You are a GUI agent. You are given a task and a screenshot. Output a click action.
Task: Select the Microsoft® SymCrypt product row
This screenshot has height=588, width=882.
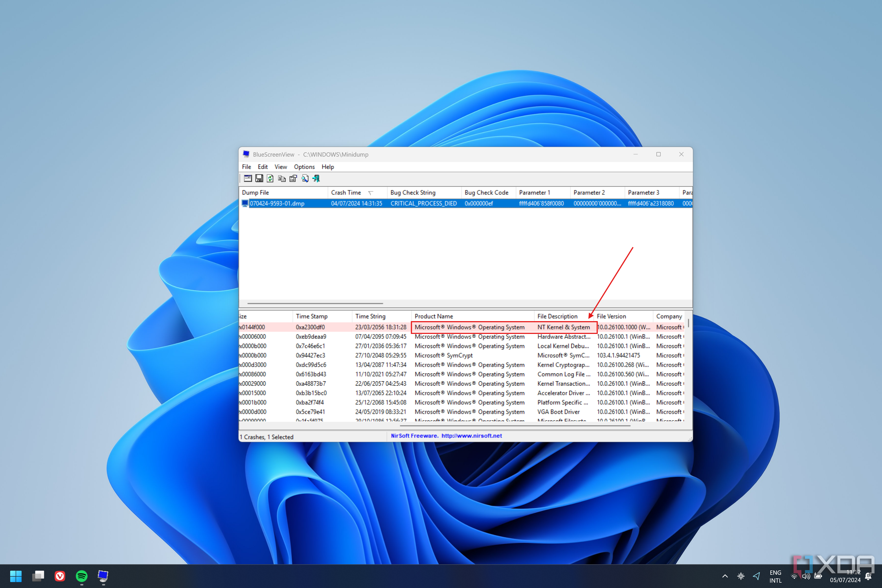462,356
